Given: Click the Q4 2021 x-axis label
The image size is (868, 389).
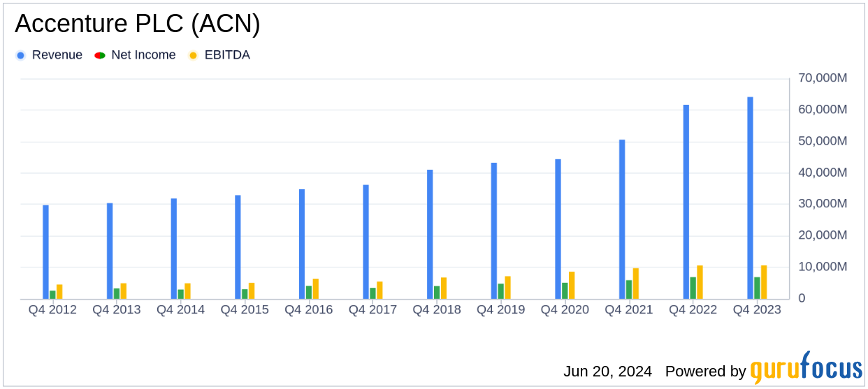Looking at the screenshot, I should [x=629, y=309].
